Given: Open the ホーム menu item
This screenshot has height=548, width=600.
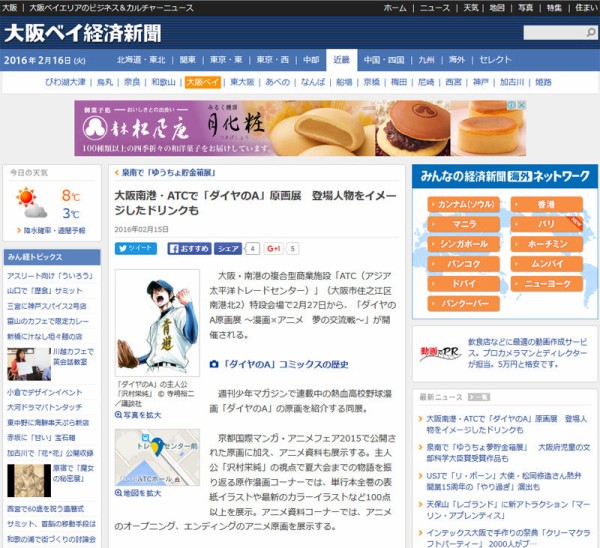Looking at the screenshot, I should pos(395,8).
